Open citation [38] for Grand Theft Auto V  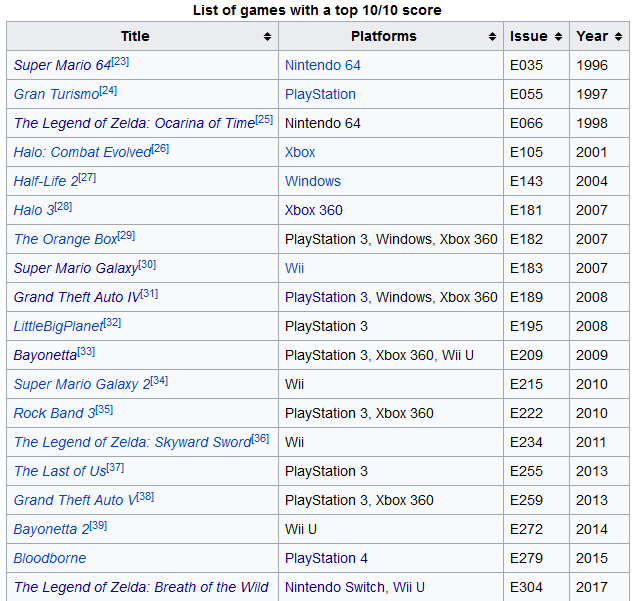pyautogui.click(x=145, y=497)
